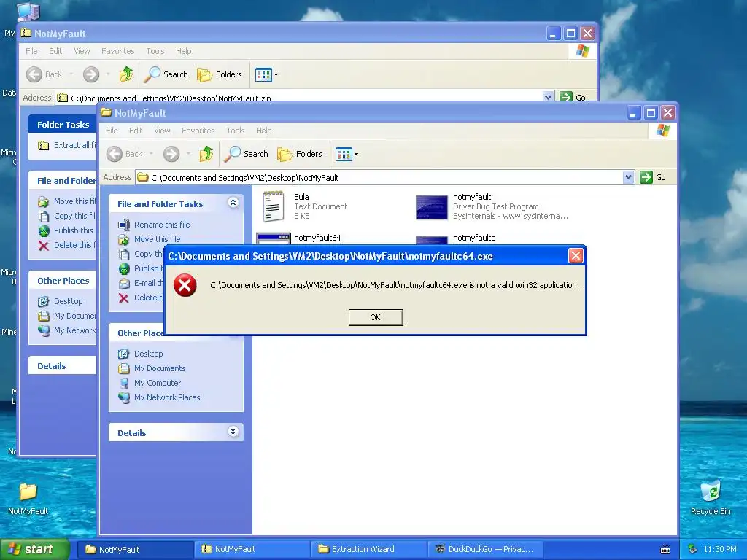Click Move this file in front window
Viewport: 747px width, 560px height.
[158, 239]
